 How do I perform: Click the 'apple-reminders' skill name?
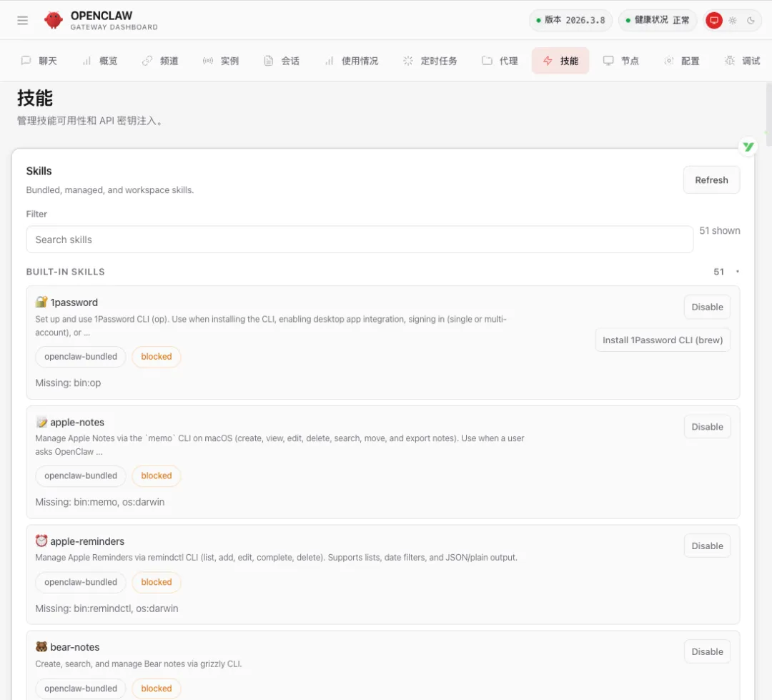pyautogui.click(x=87, y=541)
